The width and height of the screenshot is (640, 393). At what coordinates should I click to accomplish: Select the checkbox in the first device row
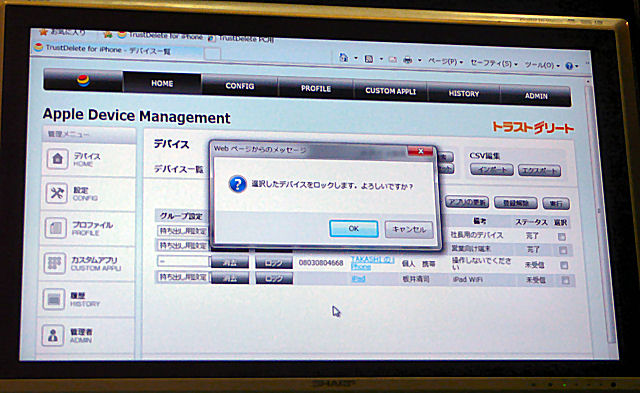562,237
